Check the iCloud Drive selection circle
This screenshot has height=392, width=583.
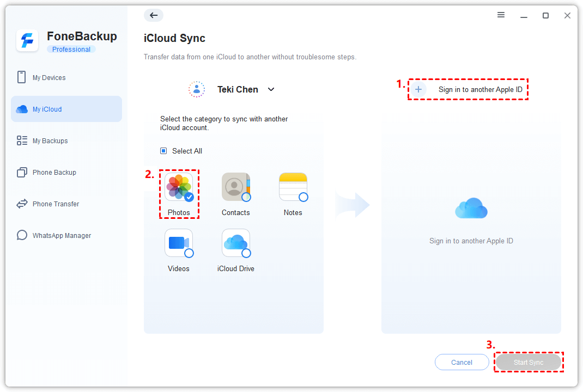tap(246, 253)
